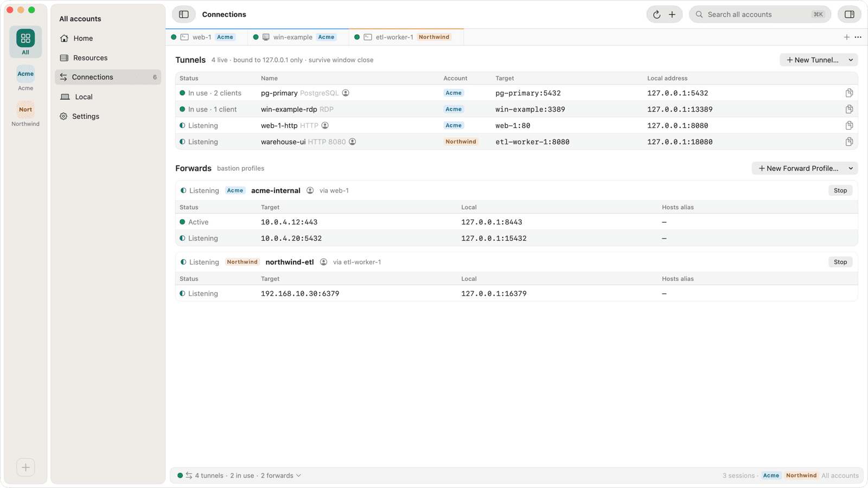The image size is (868, 488).
Task: Click the plus icon beside refresh
Action: pyautogui.click(x=672, y=15)
